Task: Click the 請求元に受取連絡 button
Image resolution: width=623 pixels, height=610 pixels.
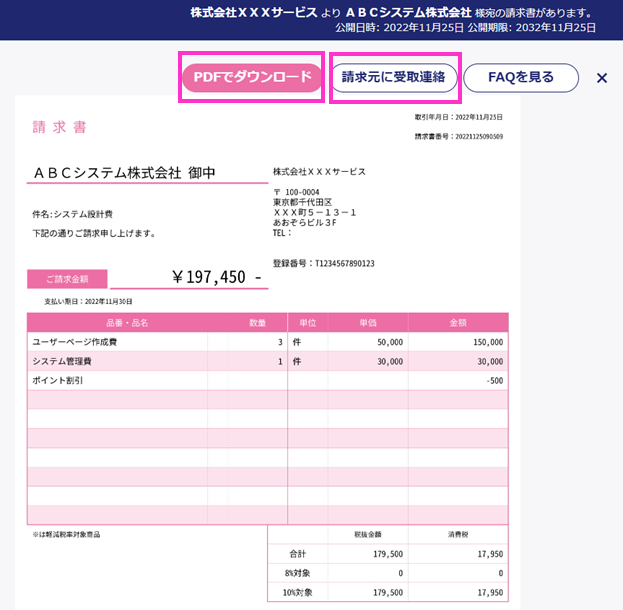Action: point(394,77)
